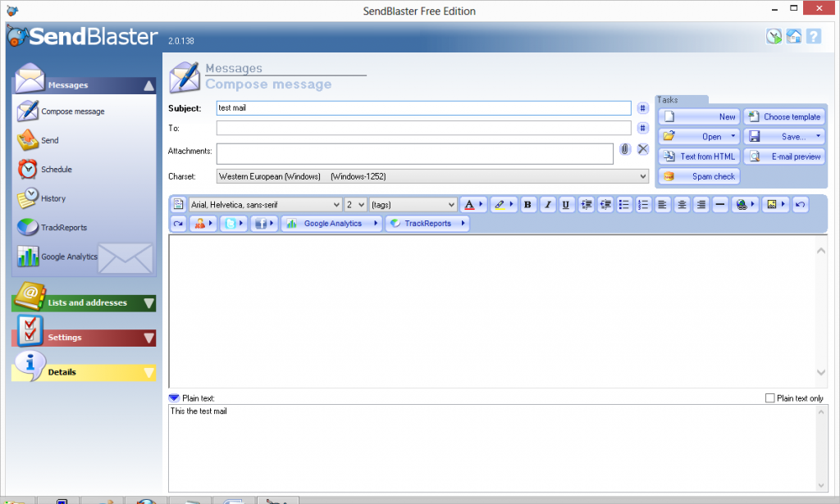This screenshot has height=504, width=840.
Task: Open History in the Messages sidebar
Action: coord(52,198)
